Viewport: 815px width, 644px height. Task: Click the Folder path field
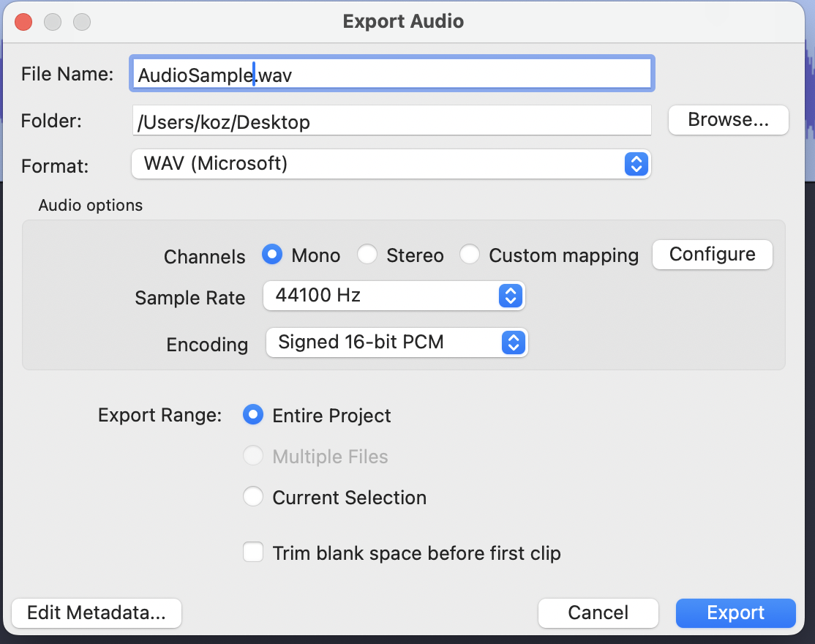(x=391, y=121)
